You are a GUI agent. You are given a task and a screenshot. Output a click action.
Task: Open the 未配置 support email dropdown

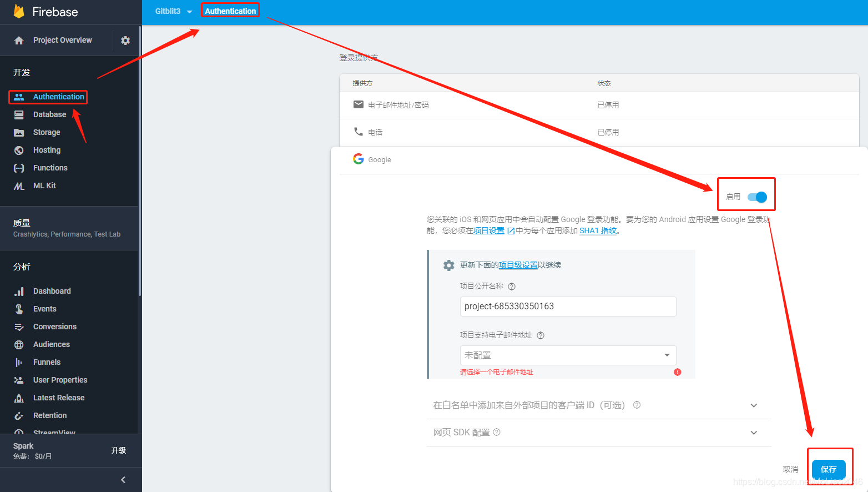568,355
